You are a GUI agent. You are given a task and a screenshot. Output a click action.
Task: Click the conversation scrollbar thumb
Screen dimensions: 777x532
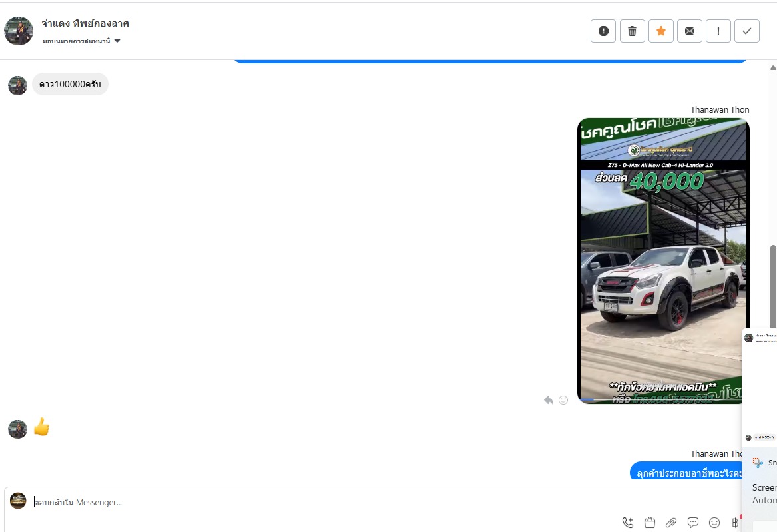coord(773,286)
